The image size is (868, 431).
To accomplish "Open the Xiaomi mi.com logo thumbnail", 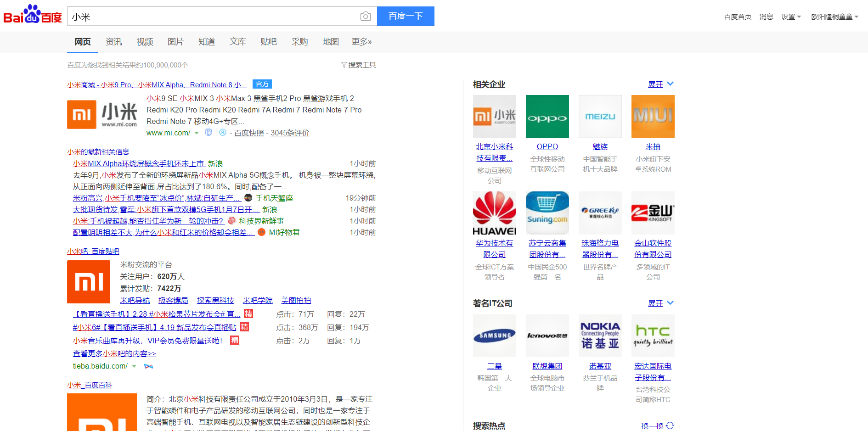I will point(102,115).
